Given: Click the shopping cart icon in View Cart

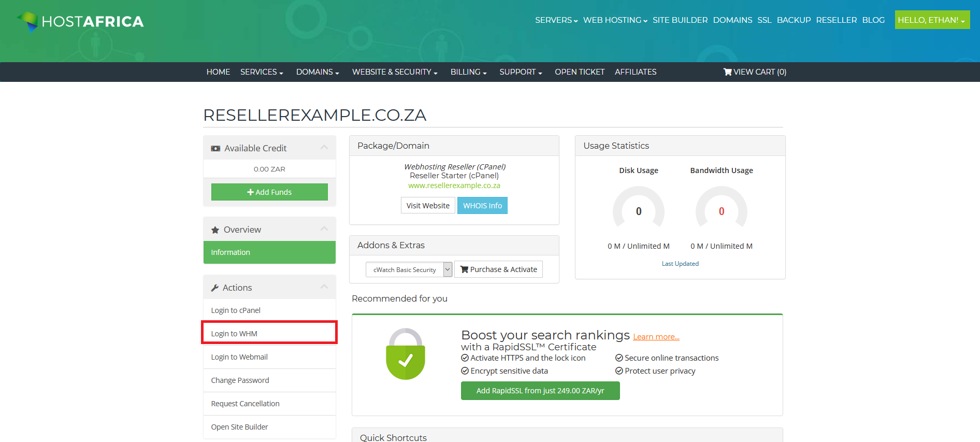Looking at the screenshot, I should coord(727,72).
